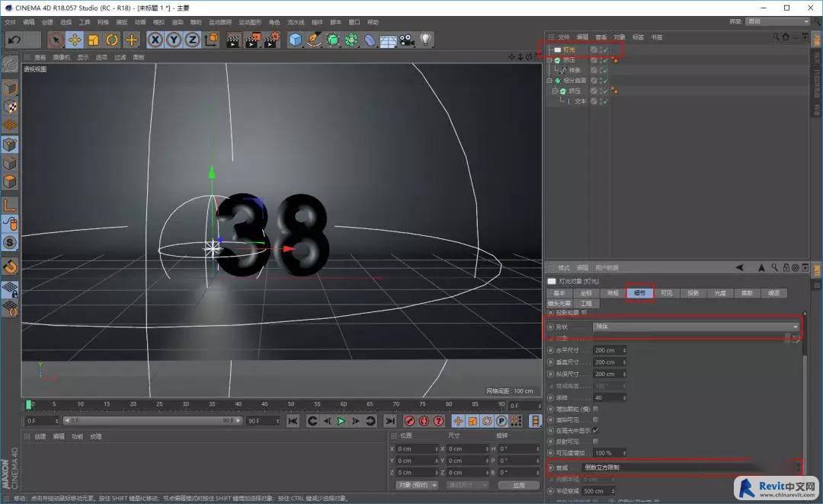Select the Live Selection tool
The width and height of the screenshot is (823, 504).
(56, 40)
